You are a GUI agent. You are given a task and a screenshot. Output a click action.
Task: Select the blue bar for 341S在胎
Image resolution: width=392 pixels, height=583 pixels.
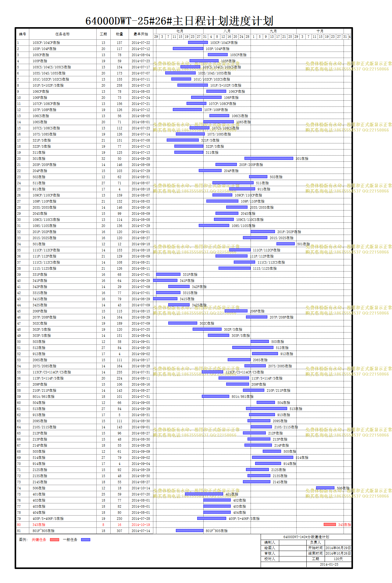click(x=165, y=299)
